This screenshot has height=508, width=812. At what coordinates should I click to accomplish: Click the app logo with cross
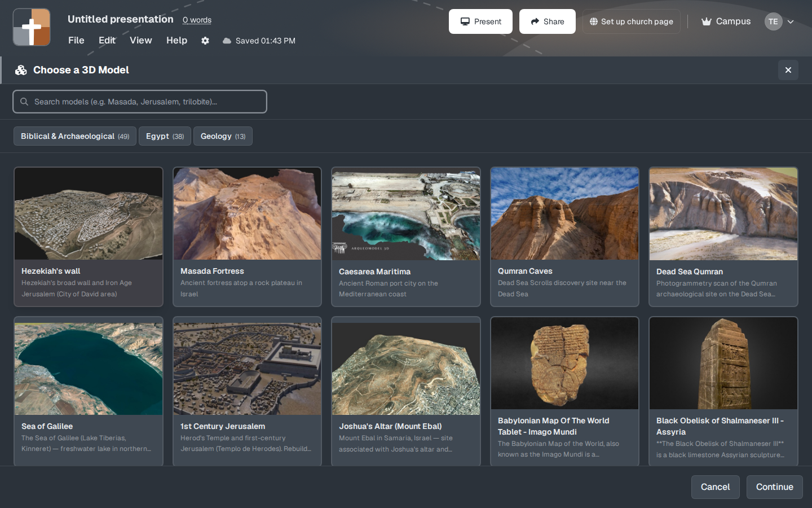32,27
